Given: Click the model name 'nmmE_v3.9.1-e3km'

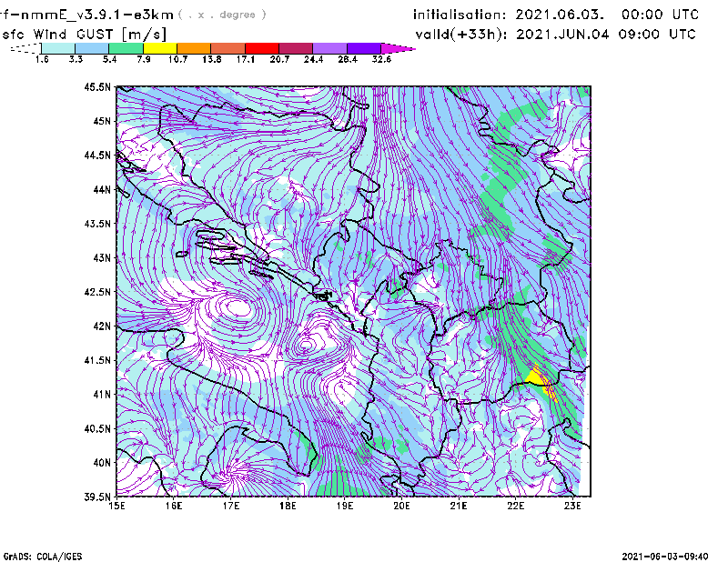Looking at the screenshot, I should 96,15.
